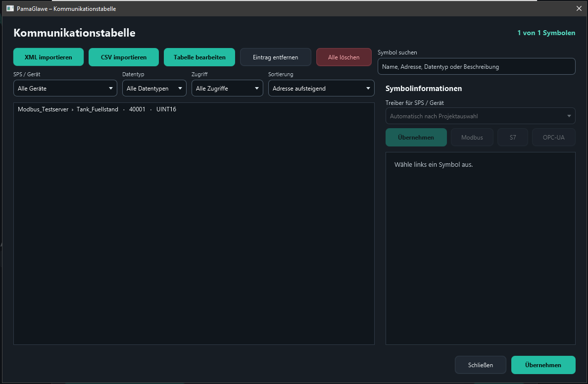Select the Modbus_Testserver Tank_Fuellstand row
This screenshot has width=588, height=384.
(x=194, y=109)
